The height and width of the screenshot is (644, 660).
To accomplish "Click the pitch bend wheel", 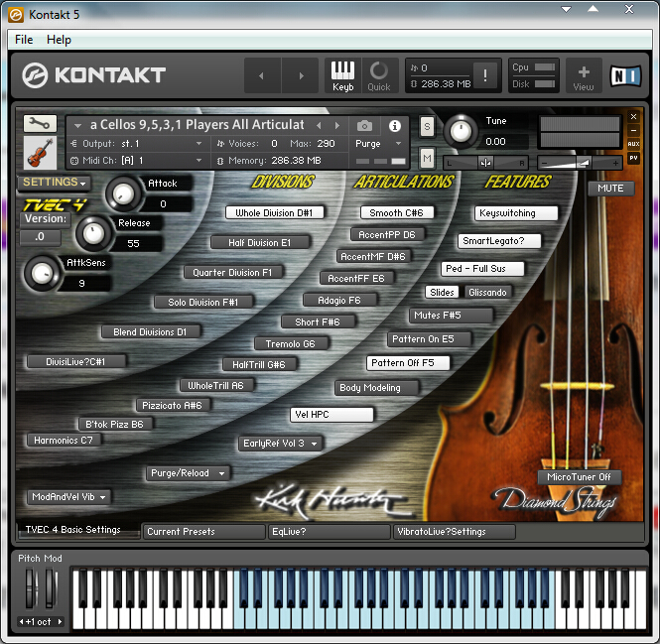I will (31, 588).
